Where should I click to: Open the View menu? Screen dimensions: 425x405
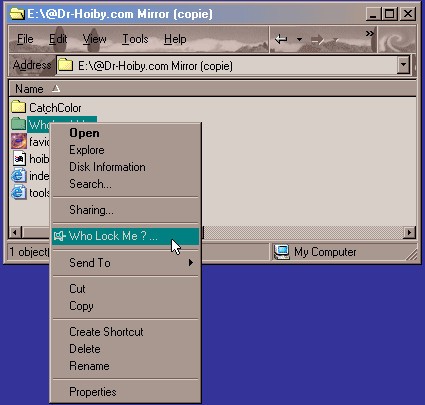(94, 39)
